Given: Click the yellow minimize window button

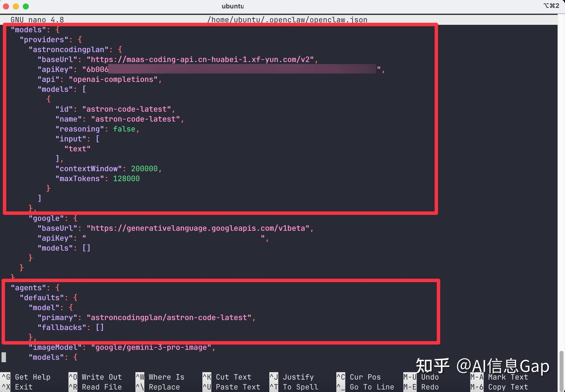Looking at the screenshot, I should [x=16, y=6].
